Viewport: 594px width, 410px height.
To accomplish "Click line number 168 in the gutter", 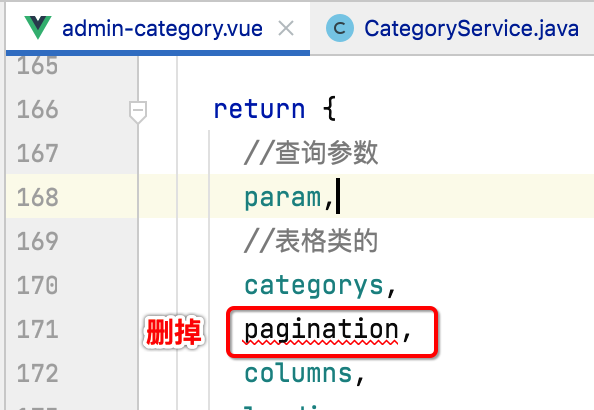I will [x=38, y=197].
